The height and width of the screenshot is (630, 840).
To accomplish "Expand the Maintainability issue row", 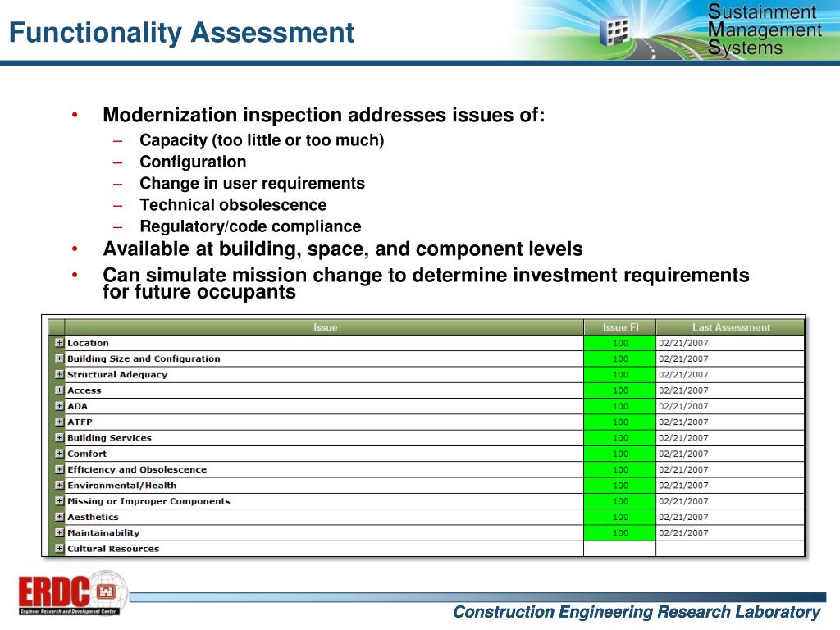I will pyautogui.click(x=59, y=532).
